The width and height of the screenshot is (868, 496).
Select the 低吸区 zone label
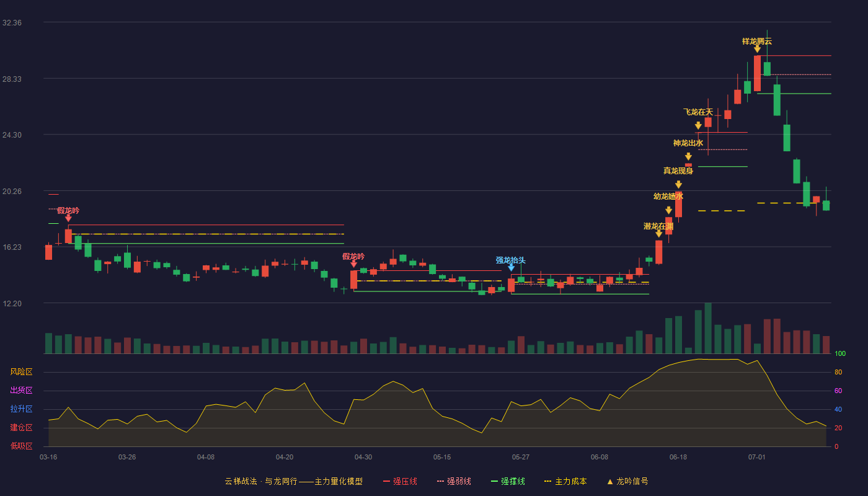click(21, 446)
